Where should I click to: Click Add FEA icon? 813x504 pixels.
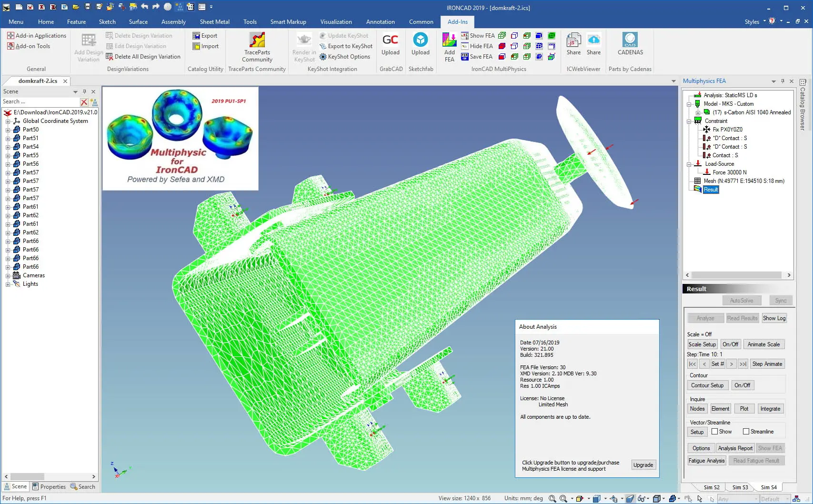click(449, 47)
